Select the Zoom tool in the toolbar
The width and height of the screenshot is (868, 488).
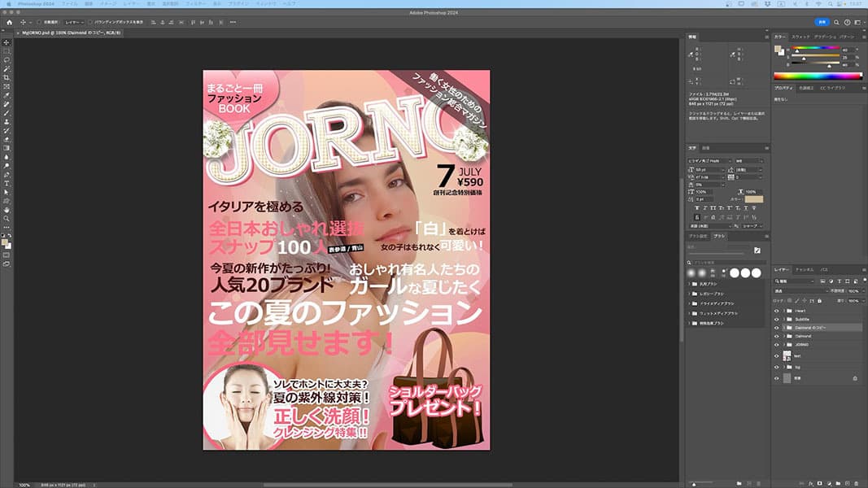(x=7, y=219)
